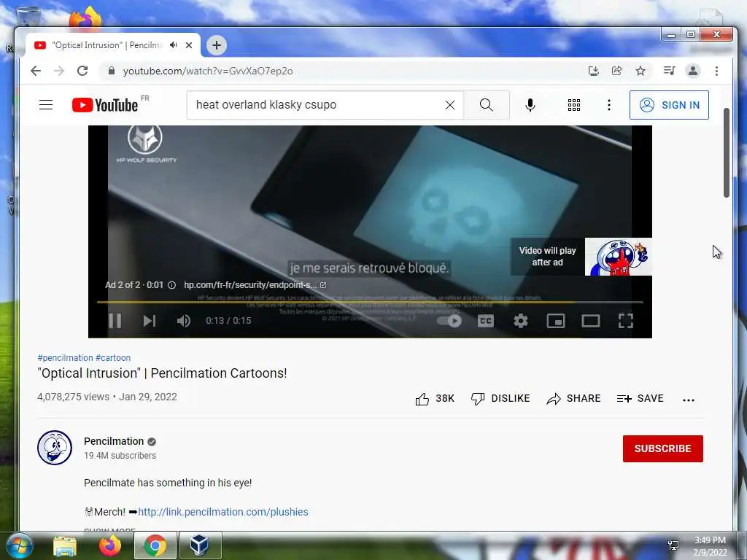
Task: Go back in Chrome
Action: pyautogui.click(x=36, y=71)
